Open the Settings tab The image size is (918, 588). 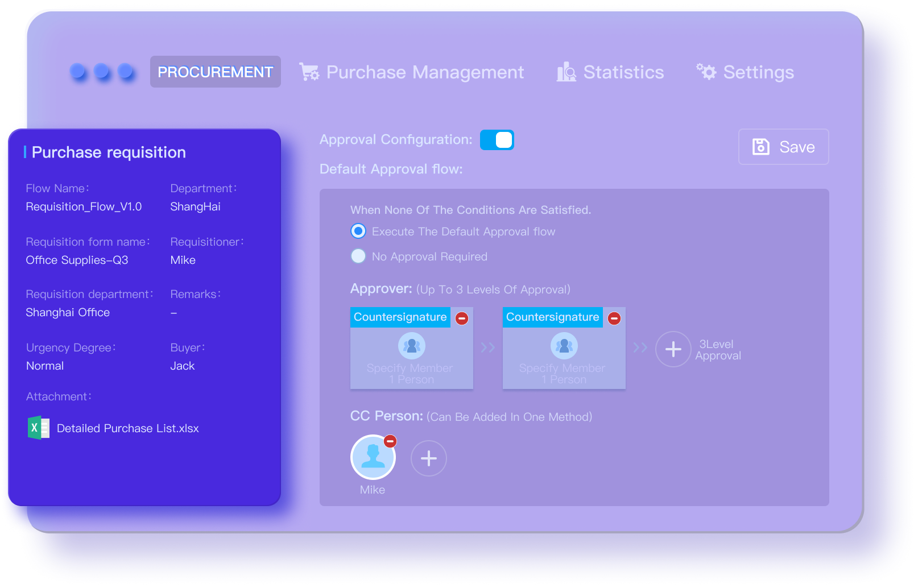[x=745, y=72]
